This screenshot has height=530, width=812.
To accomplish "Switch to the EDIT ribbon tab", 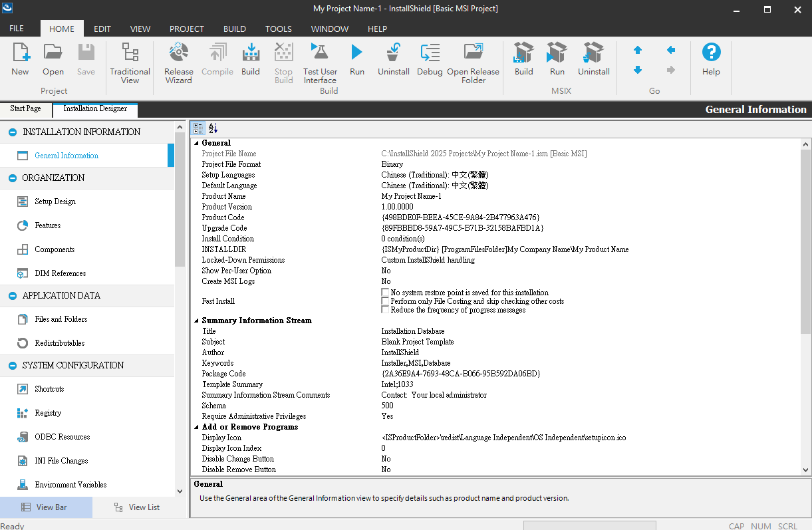I will point(102,29).
